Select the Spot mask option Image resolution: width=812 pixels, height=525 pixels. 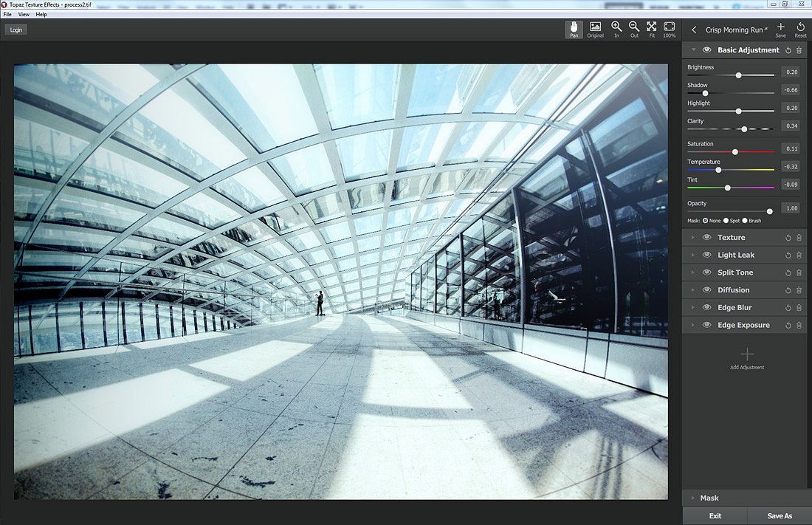click(x=726, y=221)
